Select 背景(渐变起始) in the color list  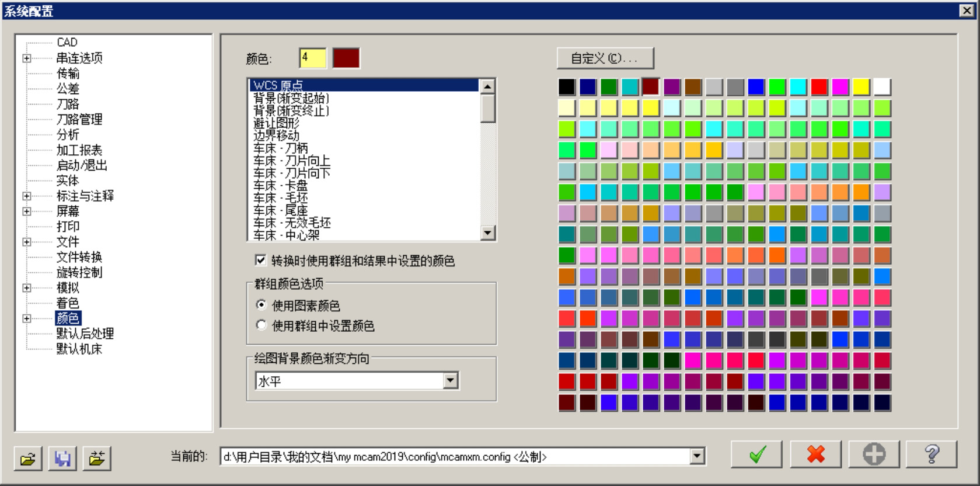pyautogui.click(x=291, y=98)
